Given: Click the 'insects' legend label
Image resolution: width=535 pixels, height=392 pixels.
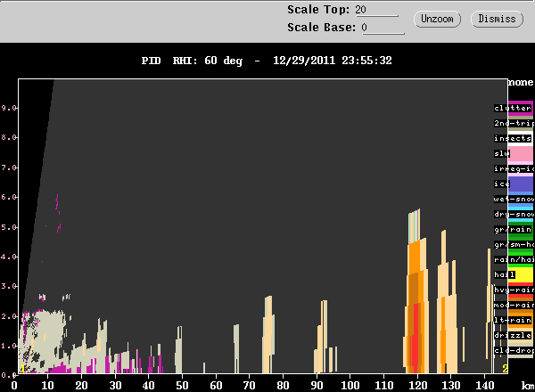Looking at the screenshot, I should pyautogui.click(x=513, y=138).
